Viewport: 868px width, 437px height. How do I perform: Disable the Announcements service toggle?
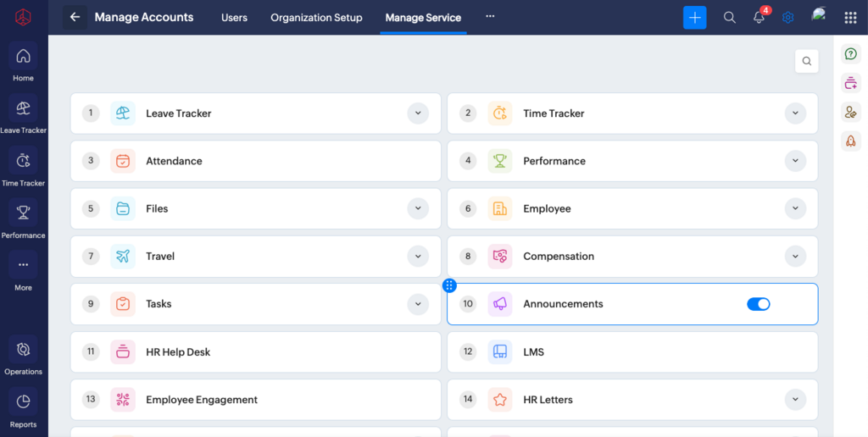tap(758, 304)
